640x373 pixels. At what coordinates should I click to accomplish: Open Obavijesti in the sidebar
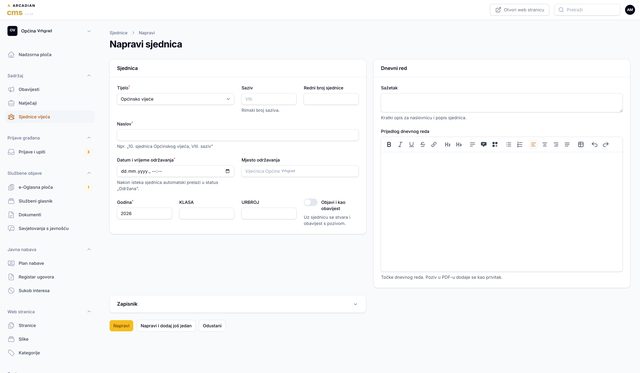(50, 89)
